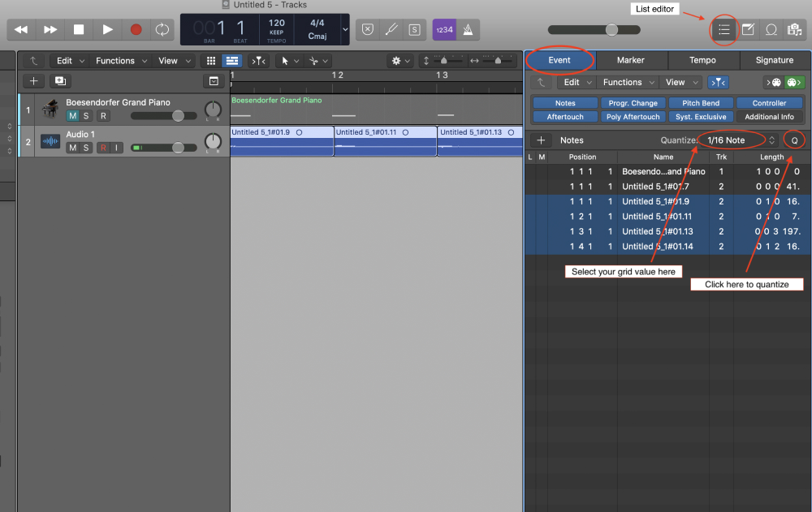Click the list view icon in Tracks toolbar
The height and width of the screenshot is (512, 812).
point(232,61)
